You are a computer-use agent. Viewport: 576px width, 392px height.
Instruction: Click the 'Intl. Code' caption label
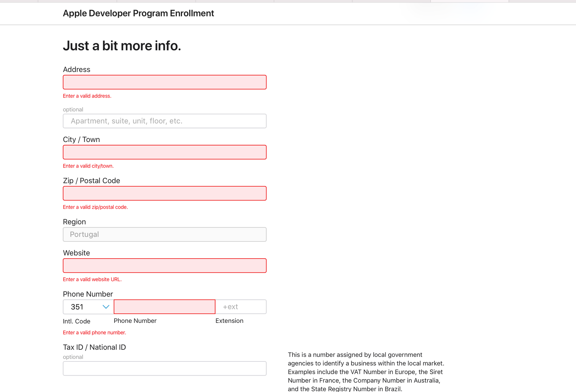[x=77, y=321]
